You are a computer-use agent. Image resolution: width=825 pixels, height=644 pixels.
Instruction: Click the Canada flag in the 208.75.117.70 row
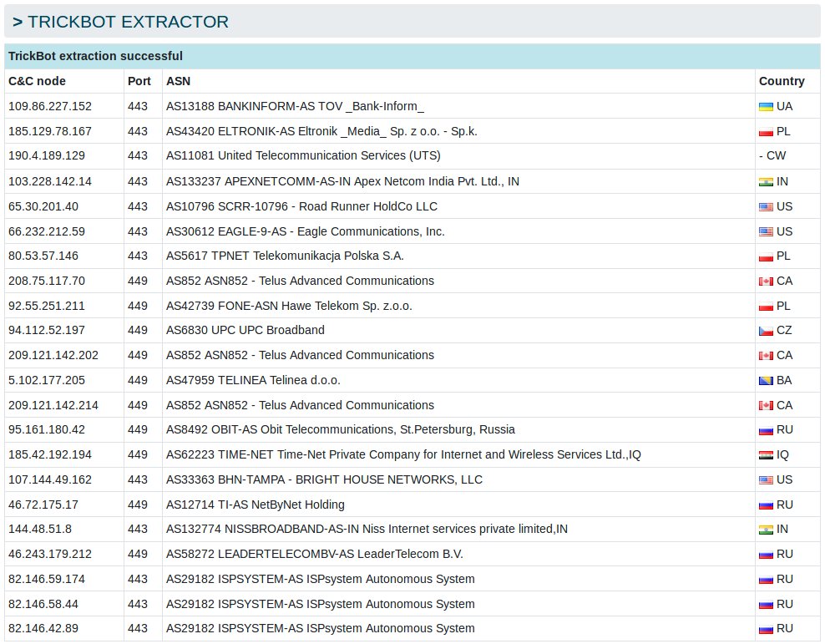766,281
